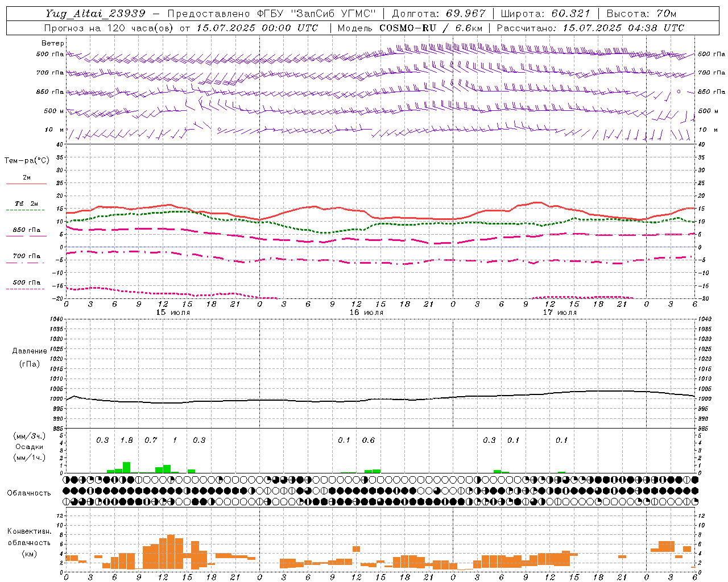Image resolution: width=728 pixels, height=582 pixels.
Task: Click the '15 июля' date label
Action: [x=173, y=313]
